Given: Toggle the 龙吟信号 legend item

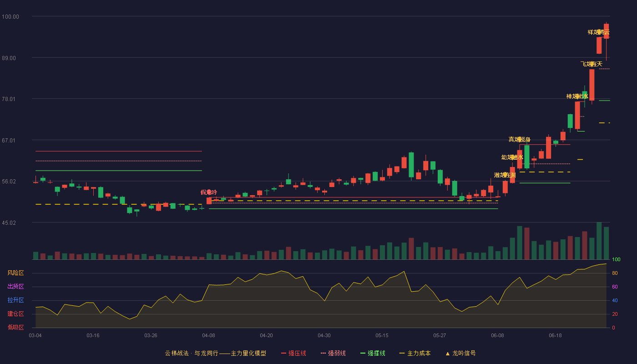Looking at the screenshot, I should click(x=460, y=353).
